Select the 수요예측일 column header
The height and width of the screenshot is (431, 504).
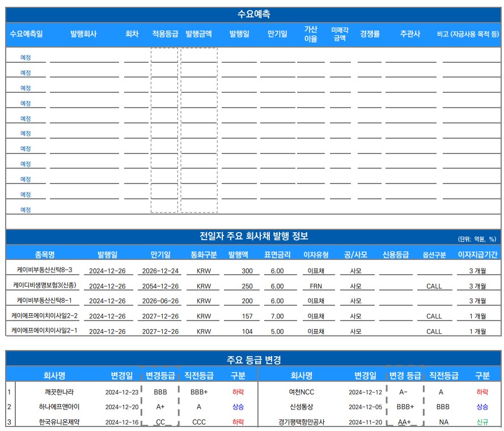click(x=26, y=34)
